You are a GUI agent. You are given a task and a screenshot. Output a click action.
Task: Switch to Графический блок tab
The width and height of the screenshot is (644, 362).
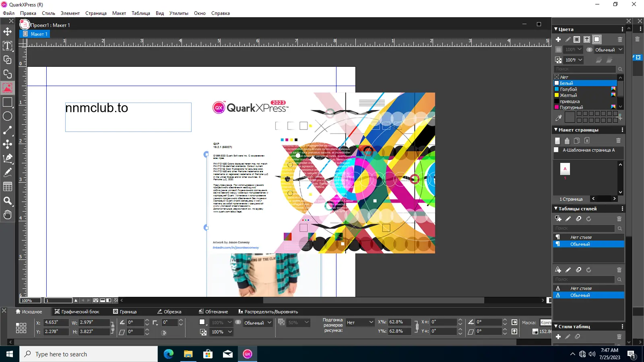tap(77, 312)
